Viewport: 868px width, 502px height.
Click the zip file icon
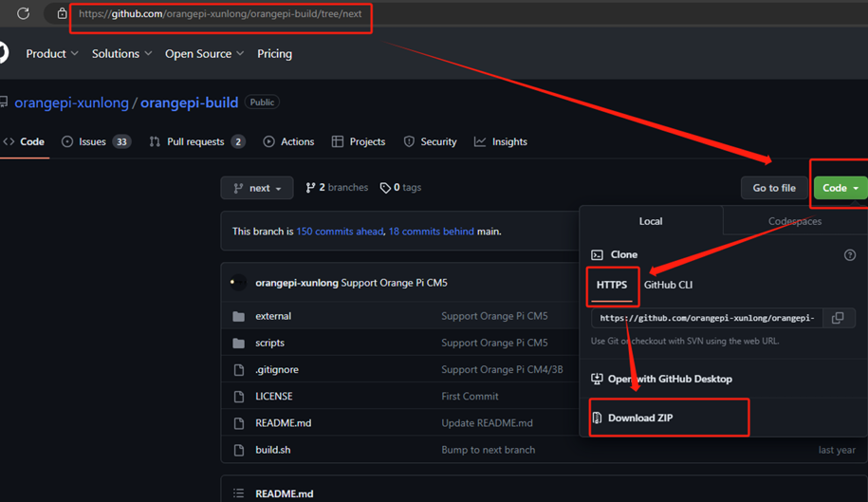coord(597,418)
